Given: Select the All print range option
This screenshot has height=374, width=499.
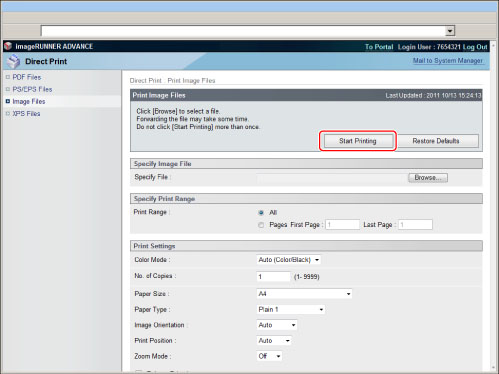Looking at the screenshot, I should click(x=261, y=213).
